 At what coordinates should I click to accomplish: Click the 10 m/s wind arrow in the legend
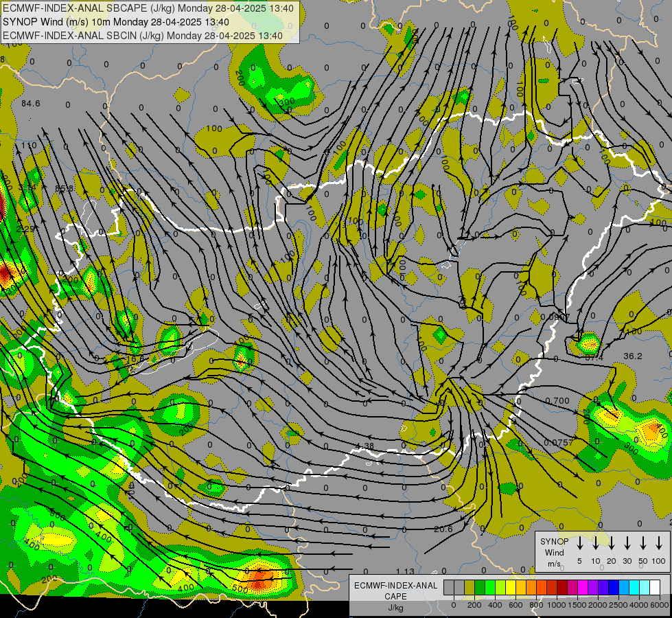coord(595,543)
